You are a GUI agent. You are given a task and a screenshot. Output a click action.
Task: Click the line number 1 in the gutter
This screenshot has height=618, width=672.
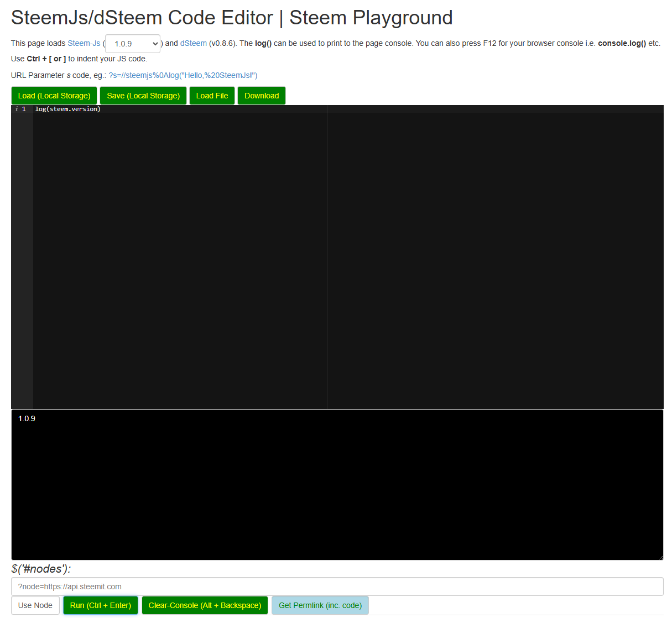pos(24,109)
